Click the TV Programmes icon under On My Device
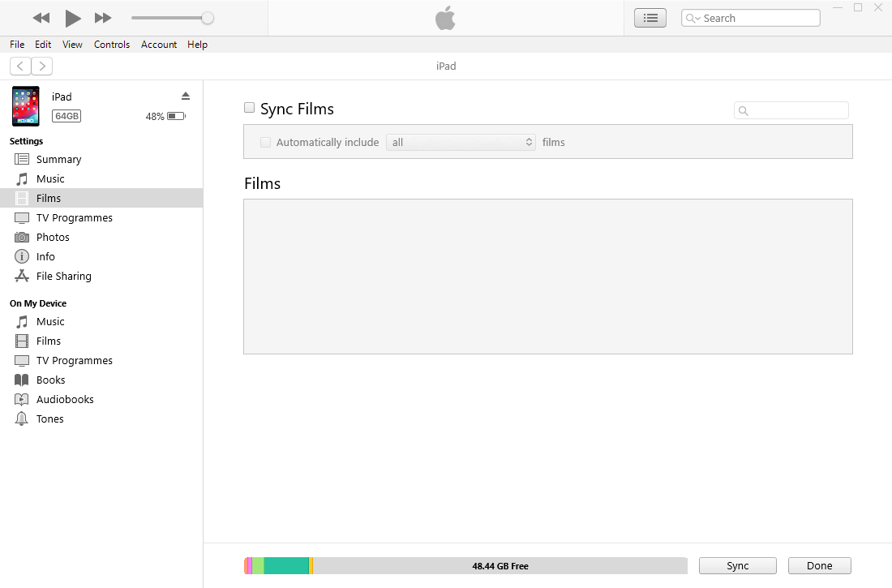The image size is (892, 588). [x=22, y=361]
